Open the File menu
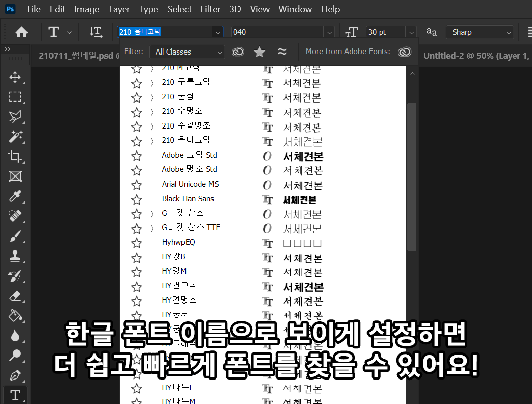This screenshot has height=404, width=532. [x=34, y=9]
